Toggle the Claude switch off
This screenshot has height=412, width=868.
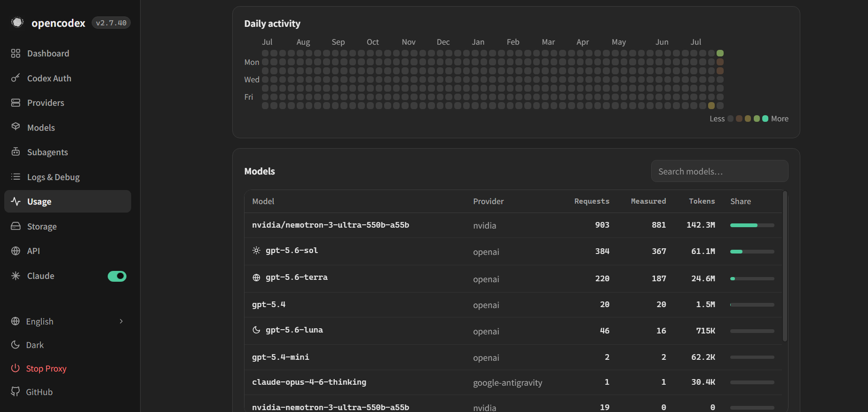[117, 276]
